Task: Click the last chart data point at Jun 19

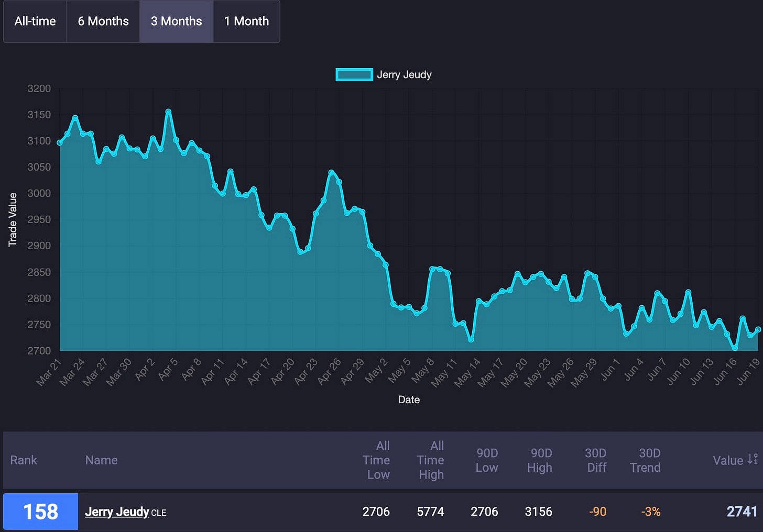Action: pos(758,330)
